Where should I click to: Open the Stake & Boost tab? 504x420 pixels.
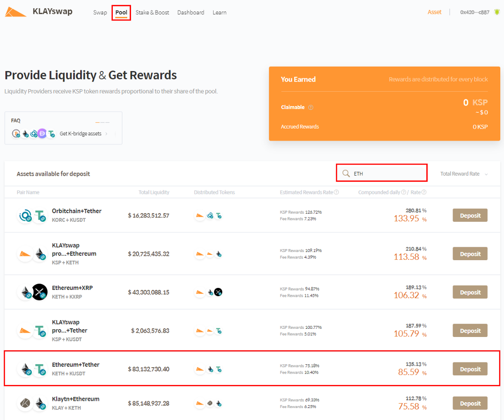(152, 12)
